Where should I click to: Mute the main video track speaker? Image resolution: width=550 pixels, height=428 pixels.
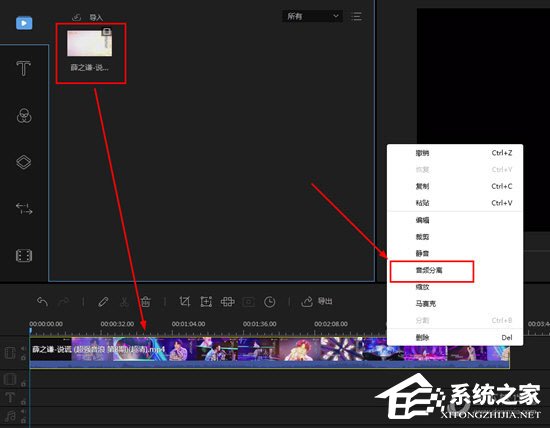point(23,348)
